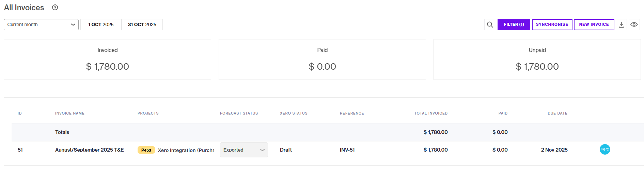The height and width of the screenshot is (172, 644).
Task: Open the Exported forecast status dropdown
Action: pos(244,150)
